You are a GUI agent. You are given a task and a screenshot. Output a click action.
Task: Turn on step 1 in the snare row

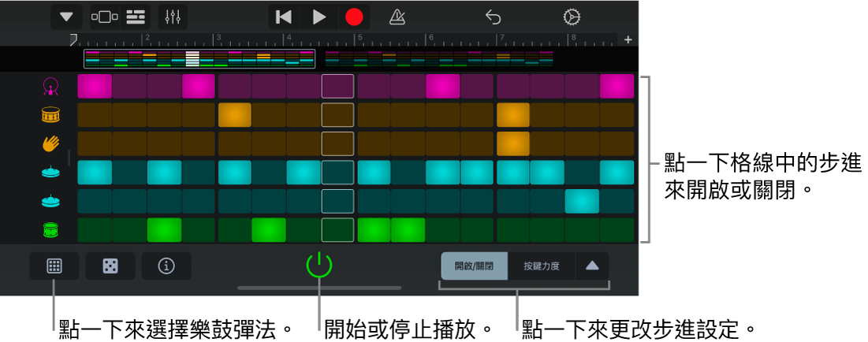coord(95,115)
